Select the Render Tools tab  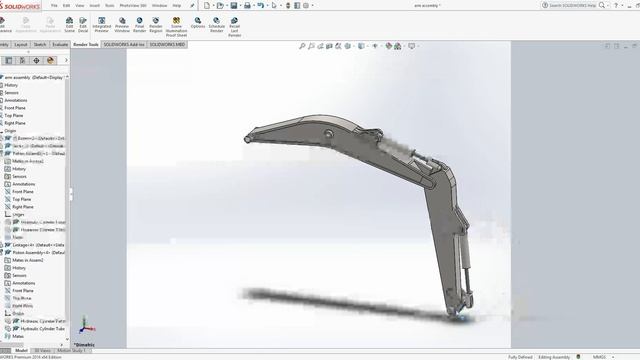[86, 44]
